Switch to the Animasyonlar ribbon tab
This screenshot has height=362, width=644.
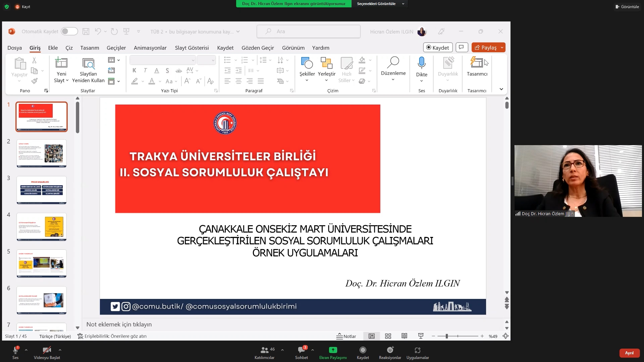click(x=150, y=48)
